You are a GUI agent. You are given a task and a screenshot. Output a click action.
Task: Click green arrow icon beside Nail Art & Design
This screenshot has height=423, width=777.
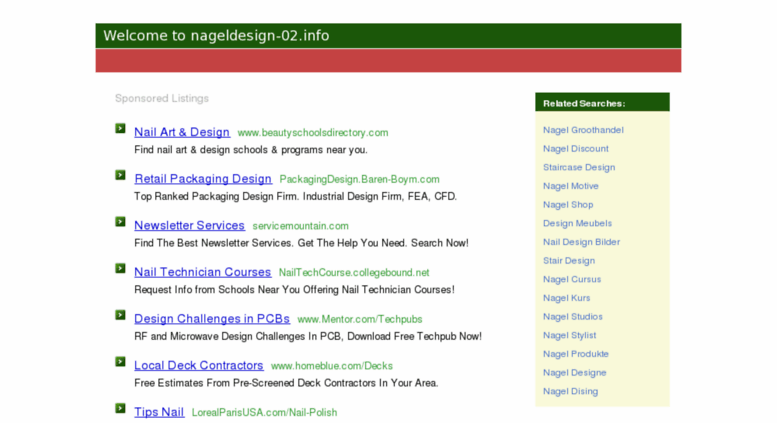(x=120, y=129)
